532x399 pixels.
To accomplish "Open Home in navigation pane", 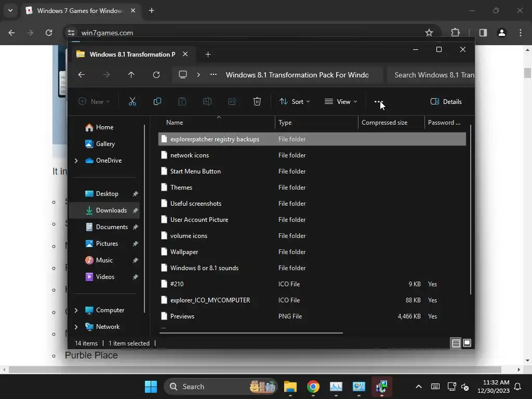I will 104,127.
